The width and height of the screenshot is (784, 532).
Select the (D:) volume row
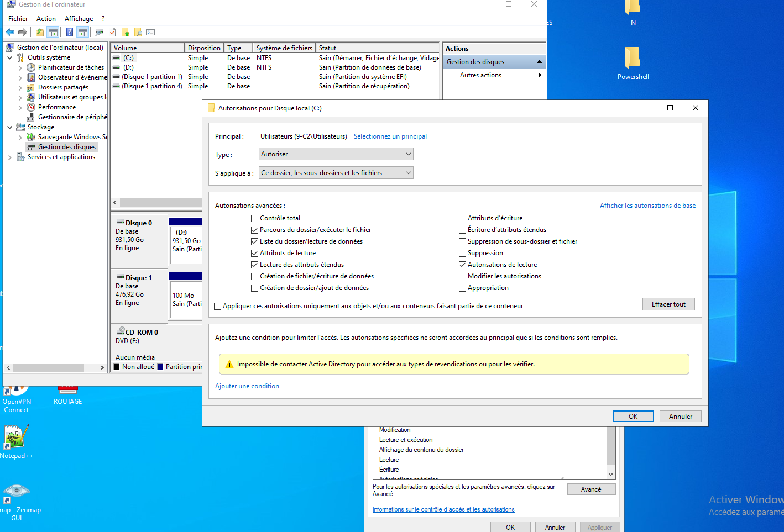(128, 67)
